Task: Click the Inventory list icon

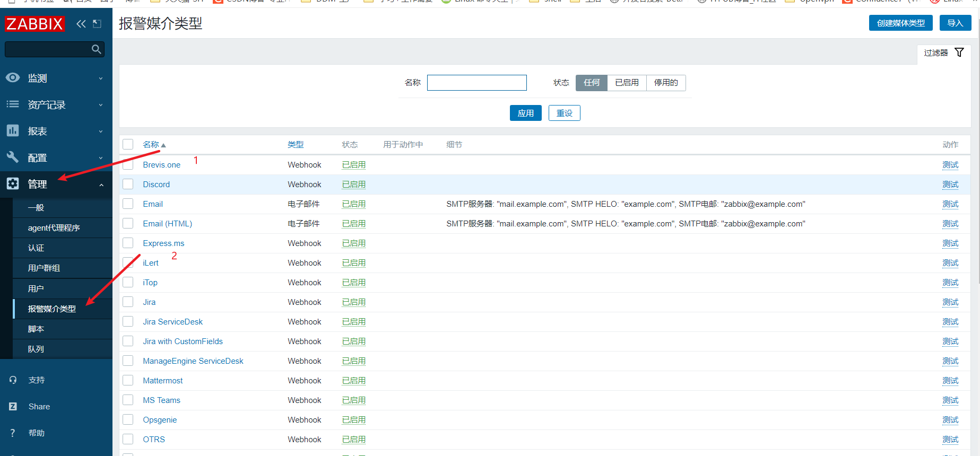Action: coord(13,104)
